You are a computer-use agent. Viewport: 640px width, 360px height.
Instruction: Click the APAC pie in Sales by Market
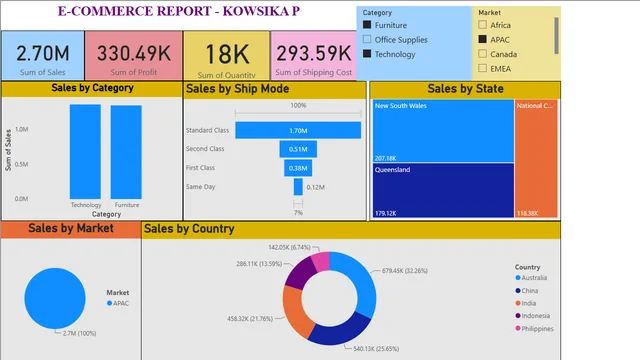click(55, 298)
